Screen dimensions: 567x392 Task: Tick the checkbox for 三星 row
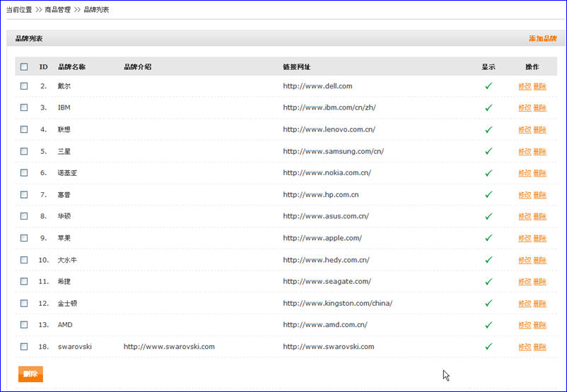(x=24, y=151)
